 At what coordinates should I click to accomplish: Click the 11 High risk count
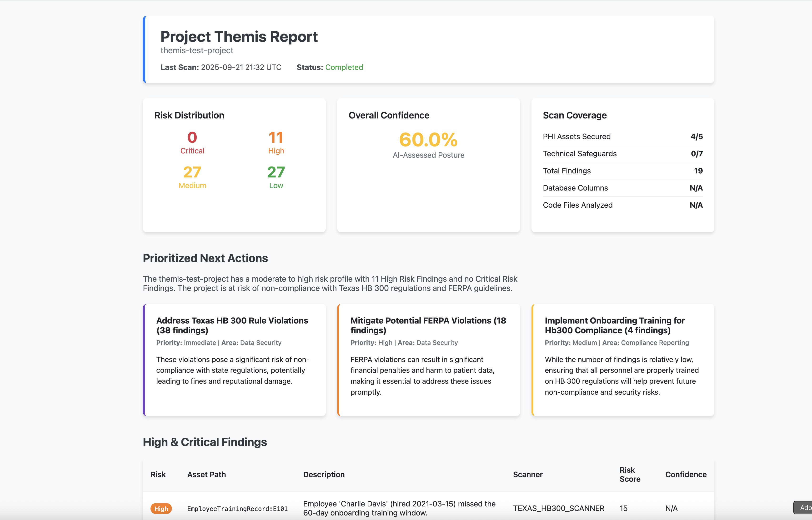[x=276, y=138]
